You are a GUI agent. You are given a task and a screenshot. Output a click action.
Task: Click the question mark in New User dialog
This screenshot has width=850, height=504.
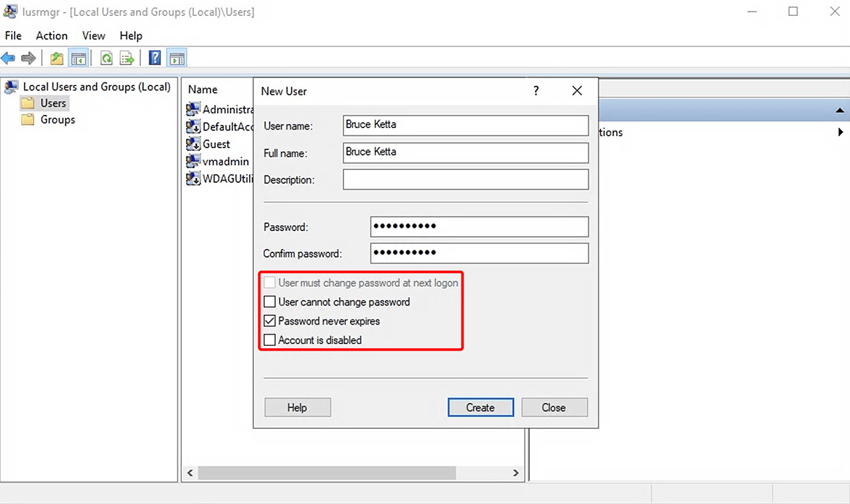point(536,91)
